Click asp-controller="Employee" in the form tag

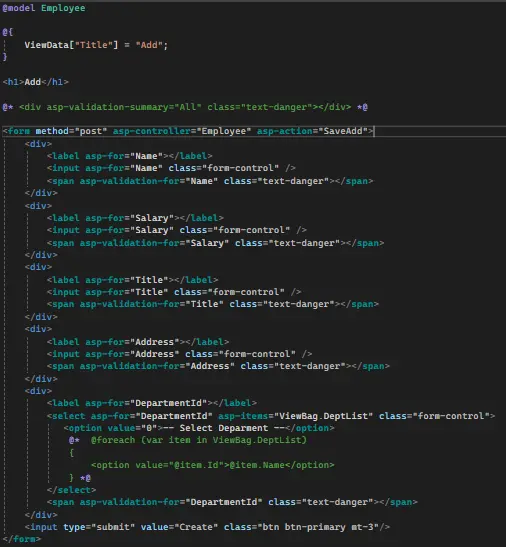tap(181, 131)
